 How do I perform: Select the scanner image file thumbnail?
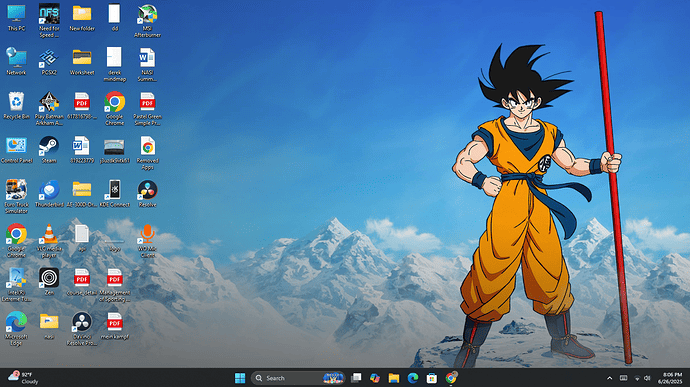[114, 151]
